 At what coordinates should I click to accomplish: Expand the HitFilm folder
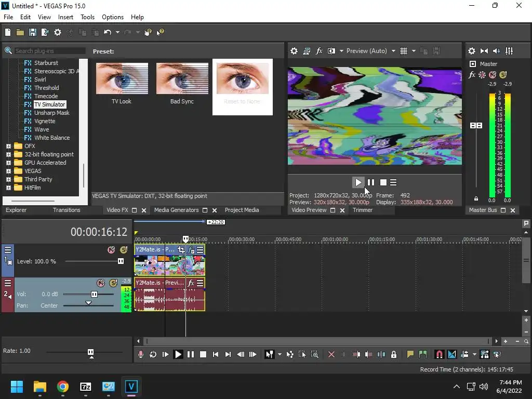[x=8, y=188]
